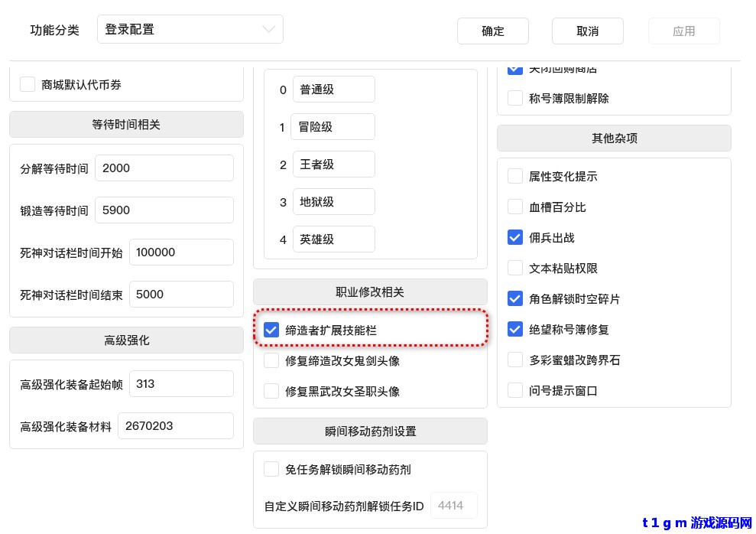Turn on 血槽百分比 option
The height and width of the screenshot is (534, 756).
515,207
